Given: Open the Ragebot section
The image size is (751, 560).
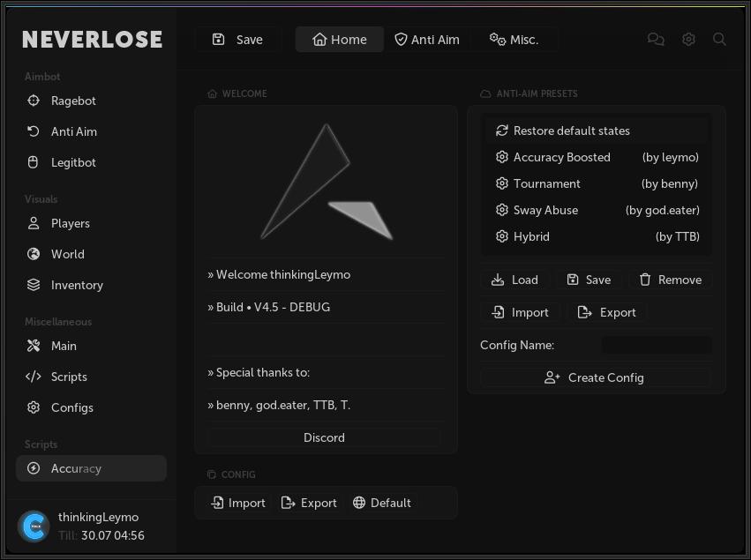Looking at the screenshot, I should [72, 101].
